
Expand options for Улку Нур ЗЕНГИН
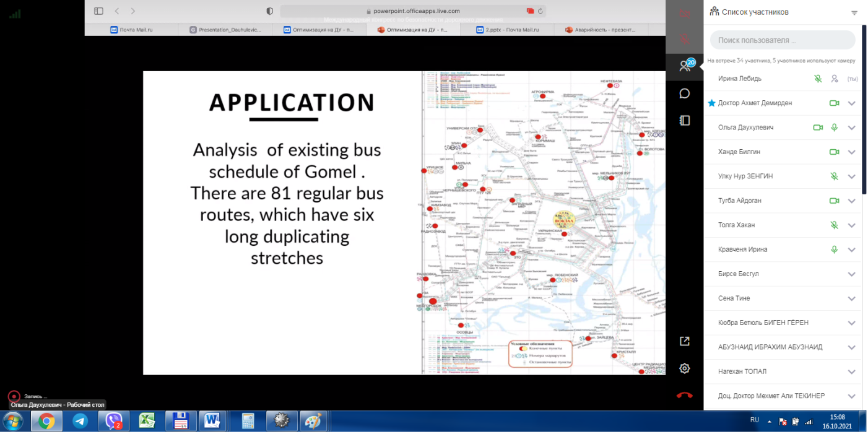(852, 176)
